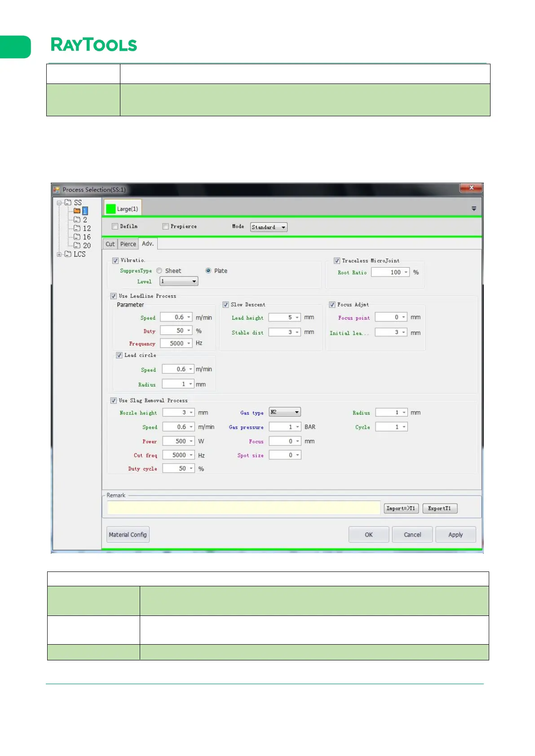
Task: Click the Import=>T1 button
Action: tap(401, 508)
